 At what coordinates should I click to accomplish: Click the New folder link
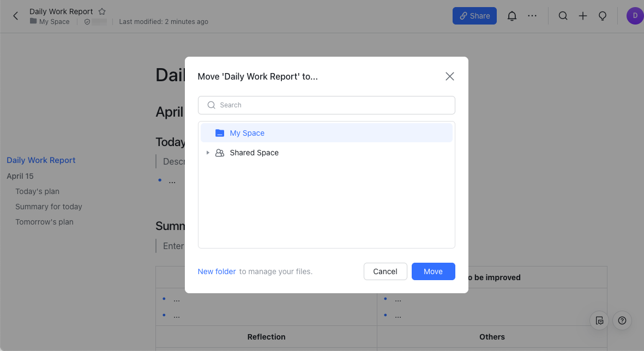point(216,271)
